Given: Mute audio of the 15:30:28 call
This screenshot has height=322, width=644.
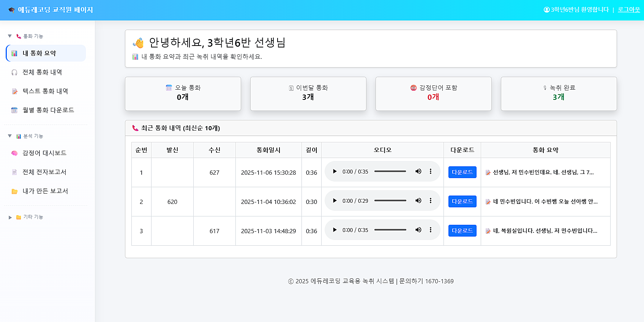Looking at the screenshot, I should pyautogui.click(x=418, y=171).
